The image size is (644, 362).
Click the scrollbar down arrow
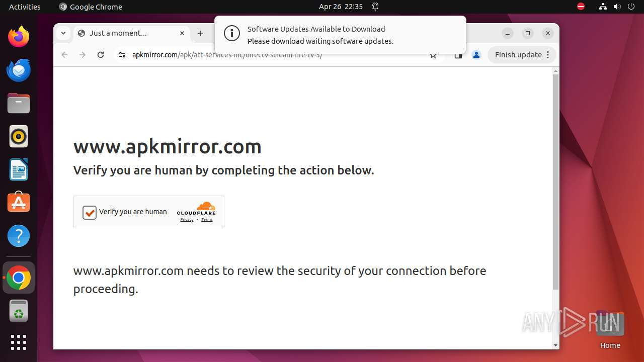point(555,345)
